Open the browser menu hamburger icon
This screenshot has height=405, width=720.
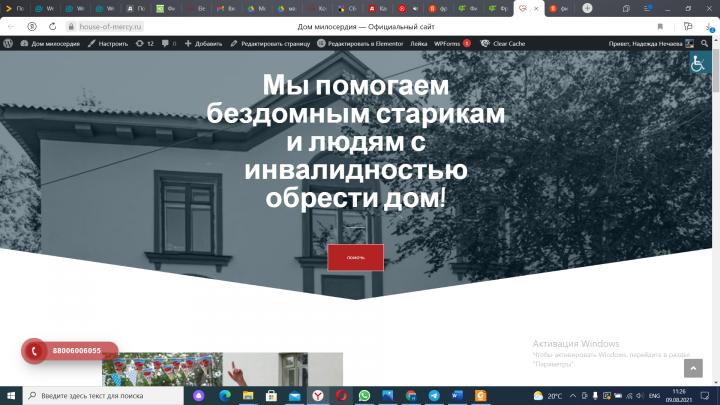tap(647, 8)
